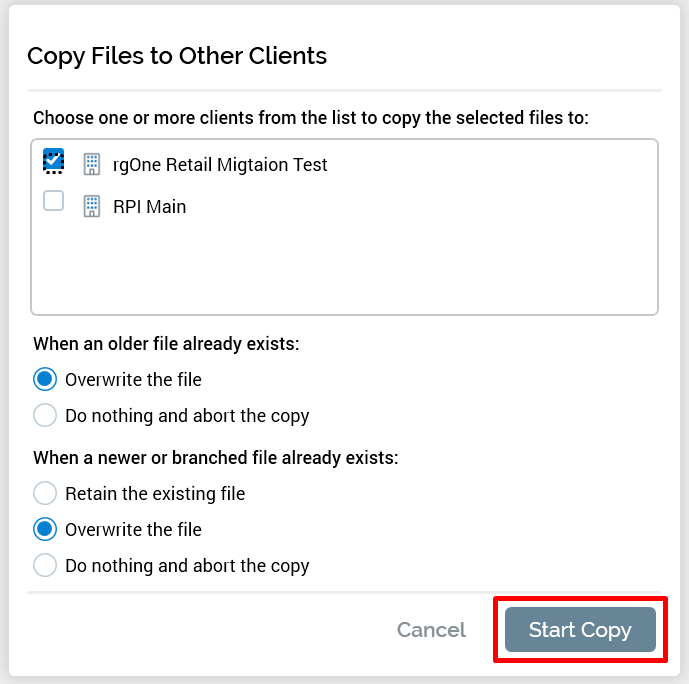Click building icon beside RPI Main

(x=92, y=207)
